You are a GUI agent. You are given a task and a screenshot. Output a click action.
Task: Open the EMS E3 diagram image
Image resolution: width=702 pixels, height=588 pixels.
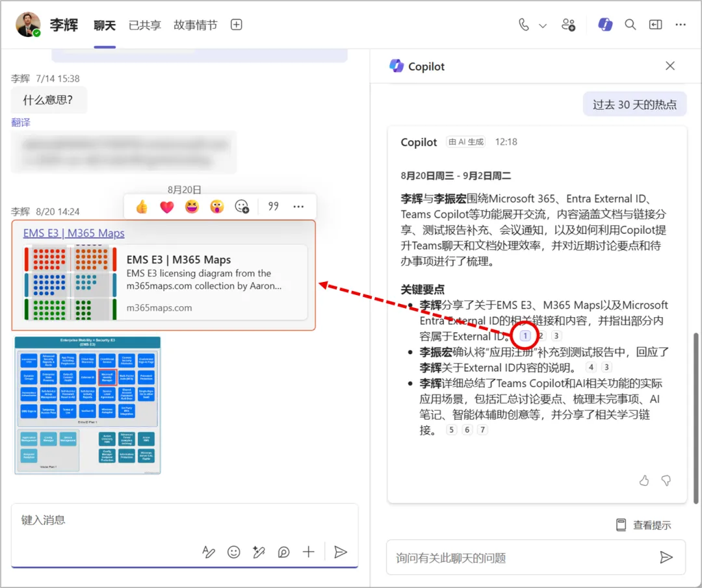88,405
